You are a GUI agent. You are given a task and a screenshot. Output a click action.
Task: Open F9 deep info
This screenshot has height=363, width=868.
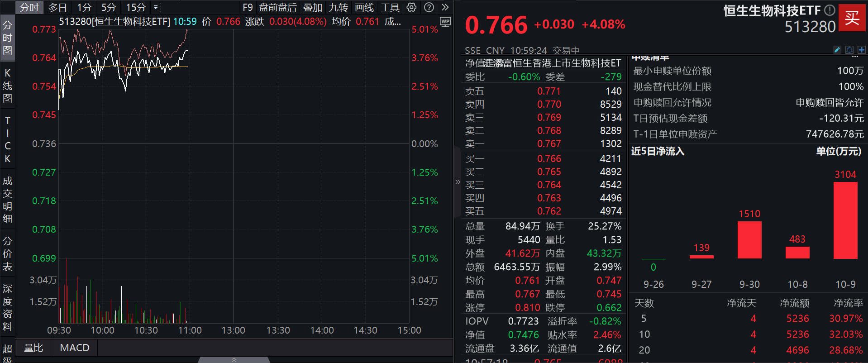(248, 7)
